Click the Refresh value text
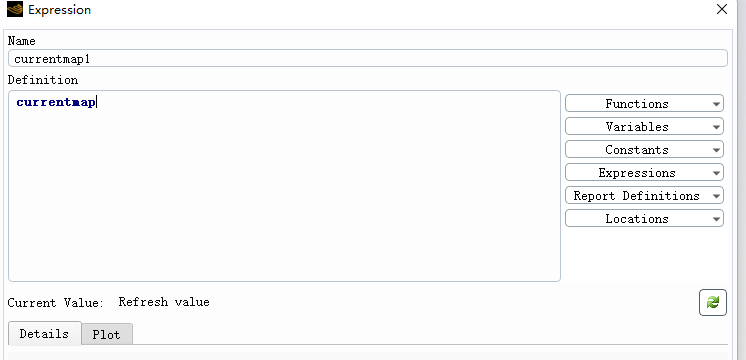The height and width of the screenshot is (360, 746). 164,302
